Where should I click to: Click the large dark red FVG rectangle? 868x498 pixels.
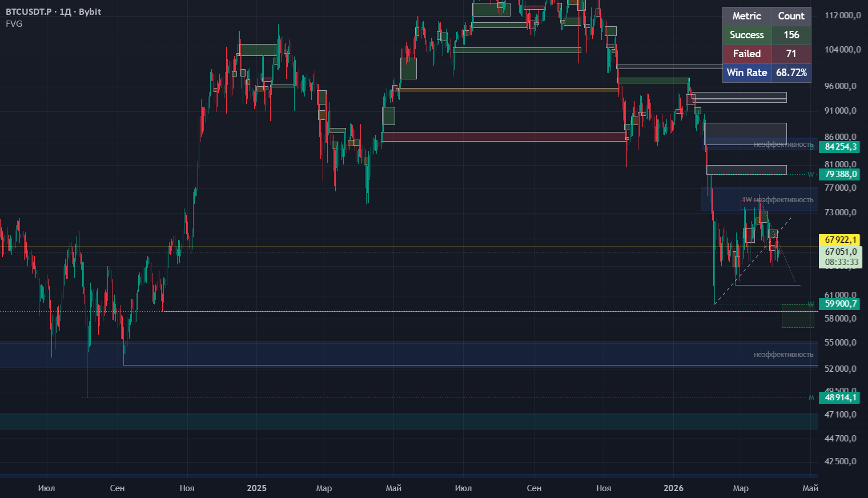point(504,136)
